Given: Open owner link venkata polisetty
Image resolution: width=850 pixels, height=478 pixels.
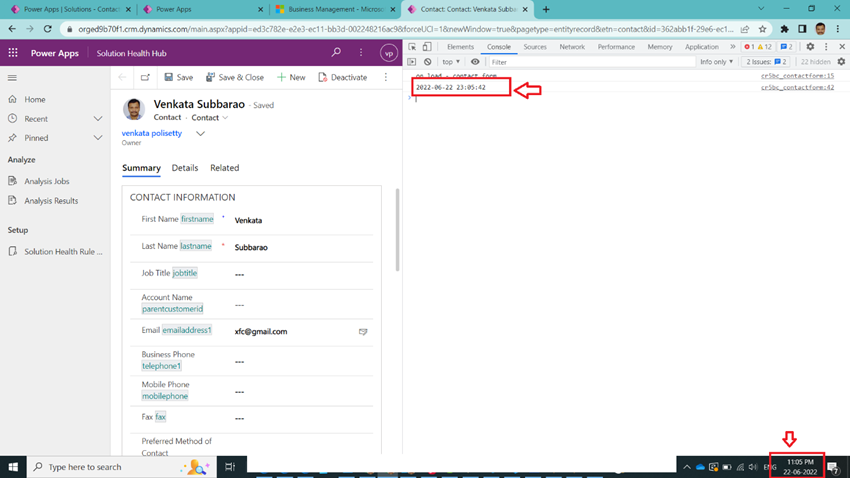Looking at the screenshot, I should tap(152, 133).
